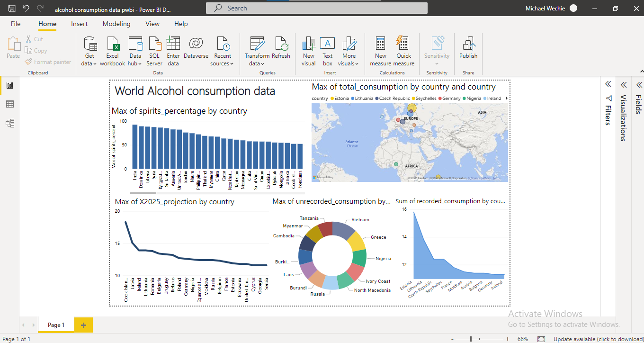Viewport: 644px width, 343px height.
Task: Open Model view from the left sidebar
Action: (x=10, y=123)
